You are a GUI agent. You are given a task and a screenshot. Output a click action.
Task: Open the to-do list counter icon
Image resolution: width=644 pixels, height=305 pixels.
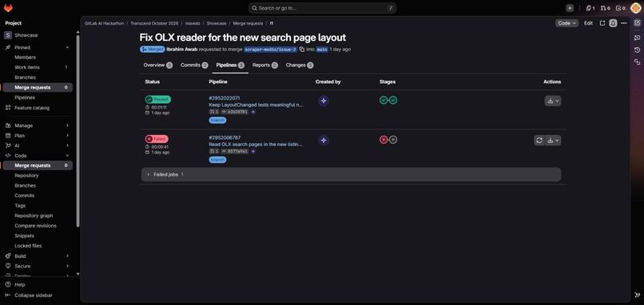pyautogui.click(x=620, y=8)
